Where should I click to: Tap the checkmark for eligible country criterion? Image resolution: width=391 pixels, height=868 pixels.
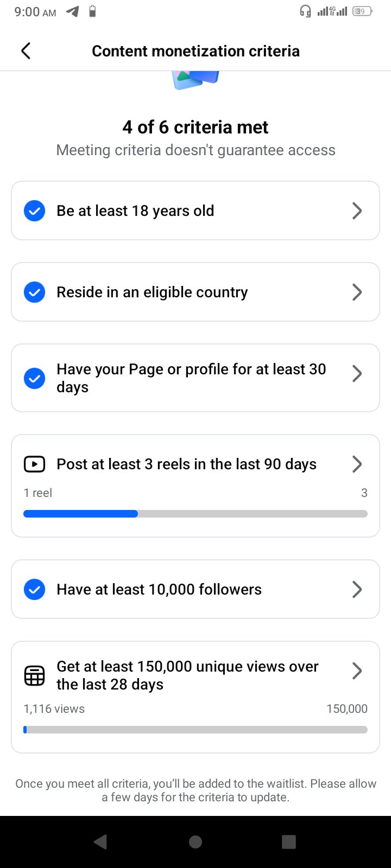pyautogui.click(x=34, y=292)
